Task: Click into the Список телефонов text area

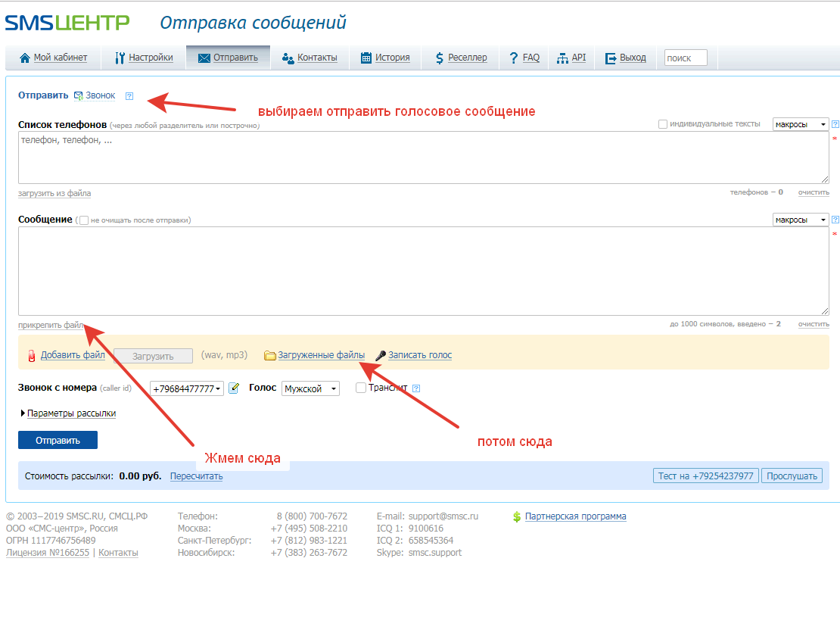Action: coord(423,157)
